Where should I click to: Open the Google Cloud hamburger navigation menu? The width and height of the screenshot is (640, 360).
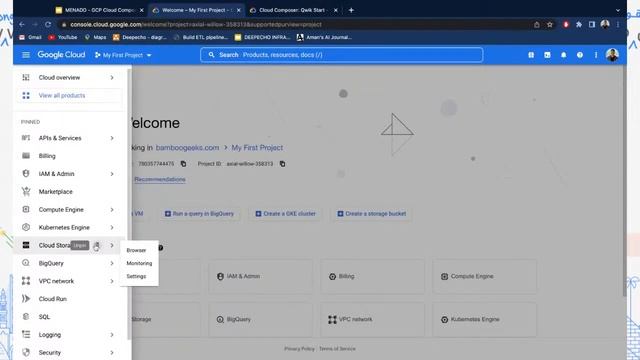(26, 55)
